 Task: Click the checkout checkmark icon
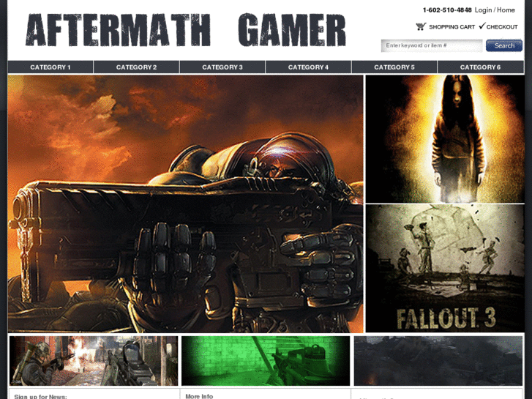tap(482, 26)
